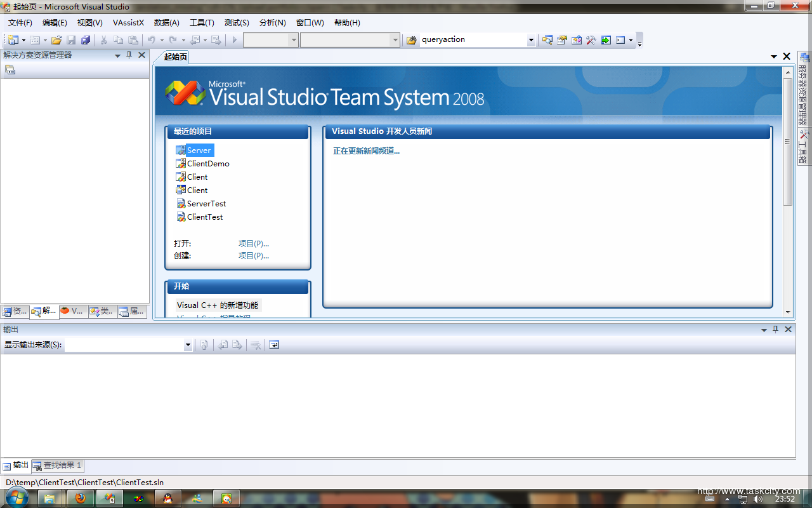Open the 帮助(H) menu
This screenshot has height=508, width=812.
coord(347,23)
